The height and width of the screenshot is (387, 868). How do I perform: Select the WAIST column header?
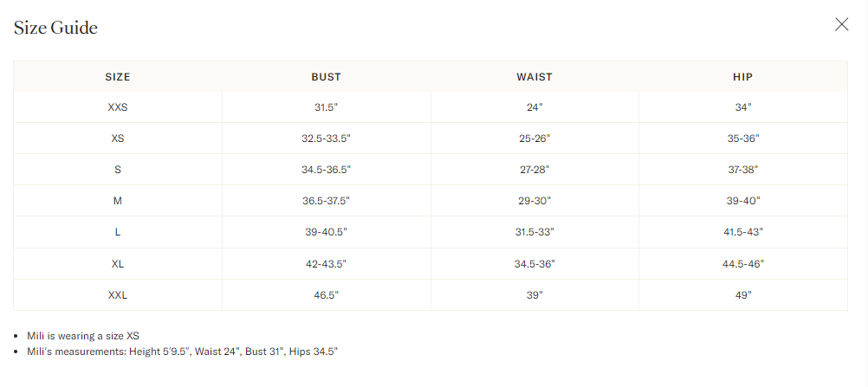click(534, 77)
